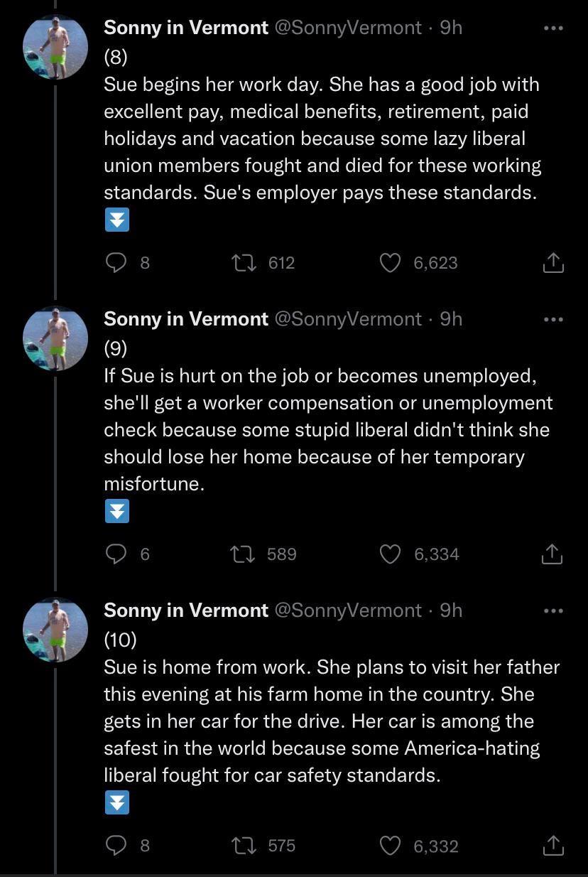Reply to tweet (8) about Sue's work day
This screenshot has width=588, height=877.
coord(116,263)
